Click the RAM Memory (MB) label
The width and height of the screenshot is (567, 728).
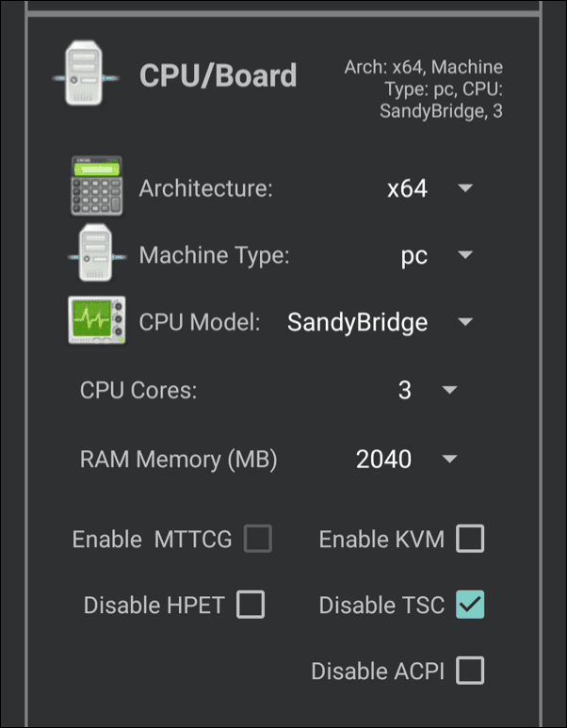click(x=179, y=460)
